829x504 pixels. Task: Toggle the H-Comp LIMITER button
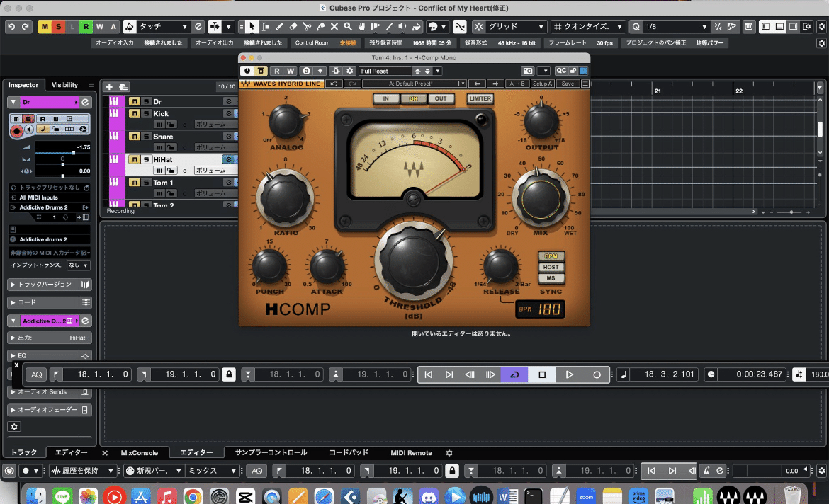tap(480, 98)
